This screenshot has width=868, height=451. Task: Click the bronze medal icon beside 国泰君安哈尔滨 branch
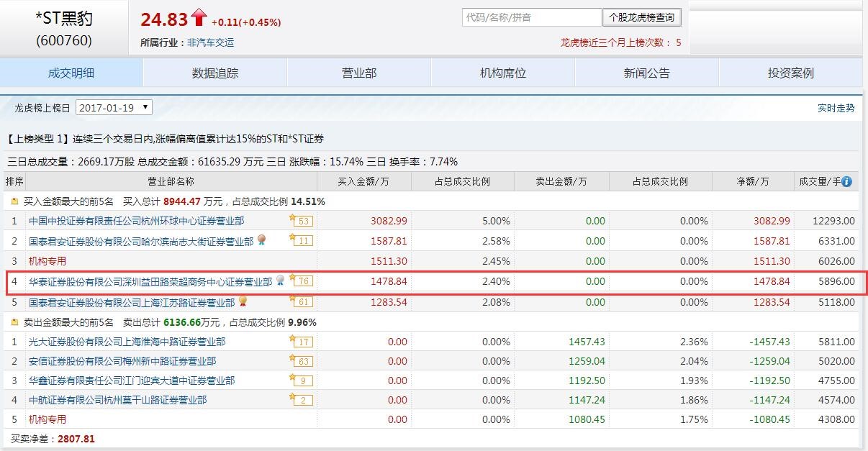point(261,240)
